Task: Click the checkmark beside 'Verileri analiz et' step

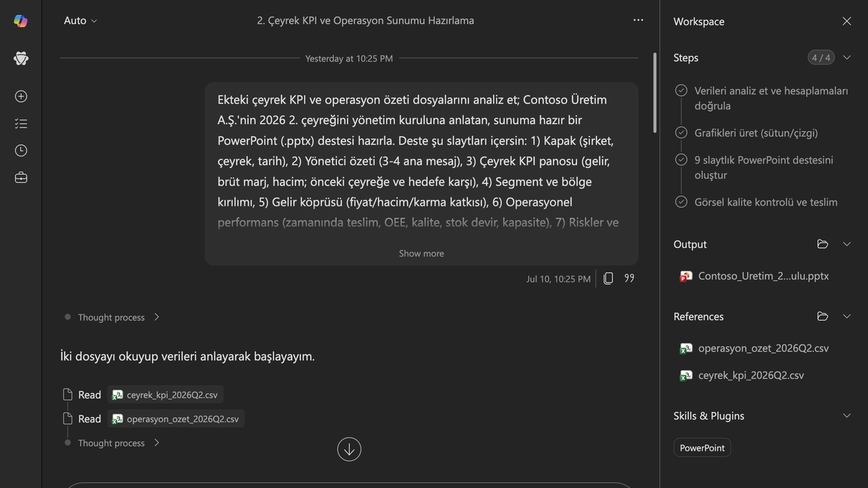Action: tap(682, 91)
